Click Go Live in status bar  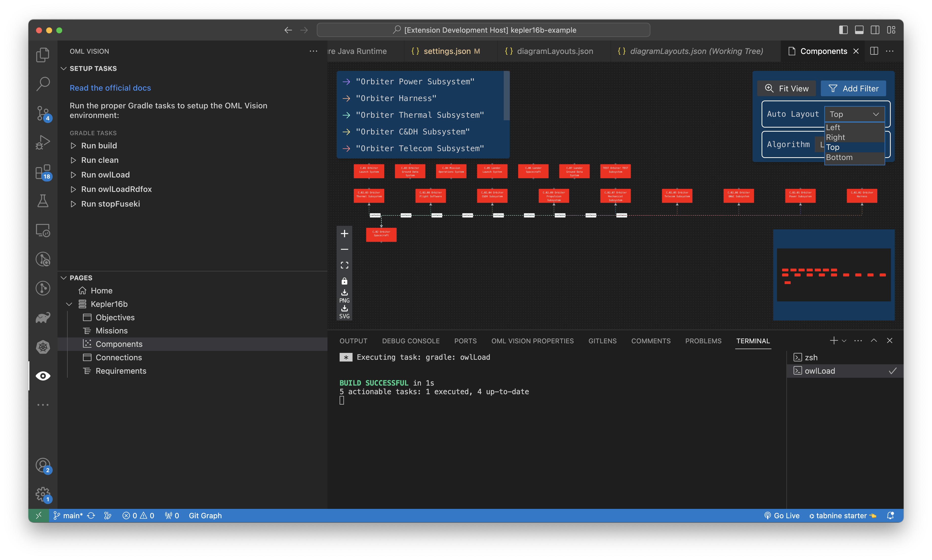782,515
